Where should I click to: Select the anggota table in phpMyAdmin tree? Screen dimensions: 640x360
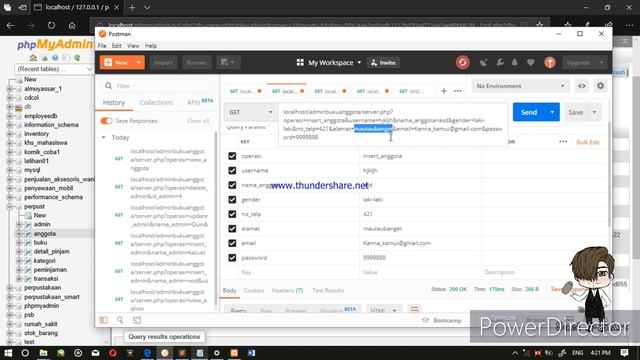45,233
